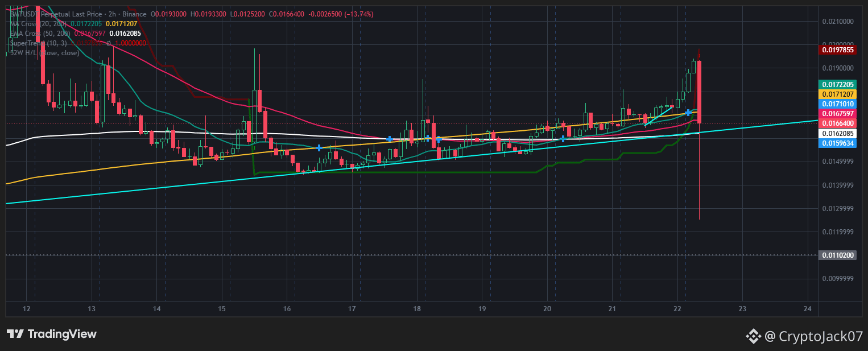Click the gray 0.0110200 price label
Image resolution: width=868 pixels, height=351 pixels.
point(837,255)
